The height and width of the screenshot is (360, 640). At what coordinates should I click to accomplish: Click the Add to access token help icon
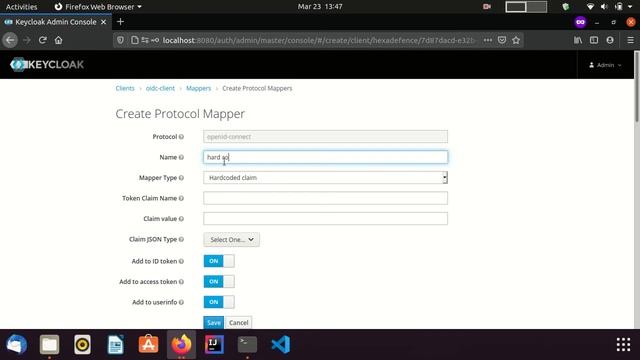[x=181, y=282]
